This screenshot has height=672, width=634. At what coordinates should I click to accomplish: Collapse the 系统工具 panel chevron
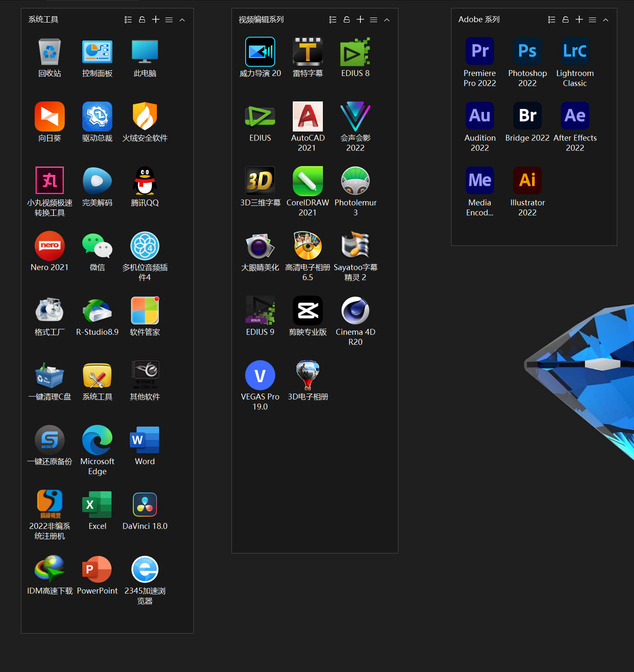pyautogui.click(x=182, y=20)
